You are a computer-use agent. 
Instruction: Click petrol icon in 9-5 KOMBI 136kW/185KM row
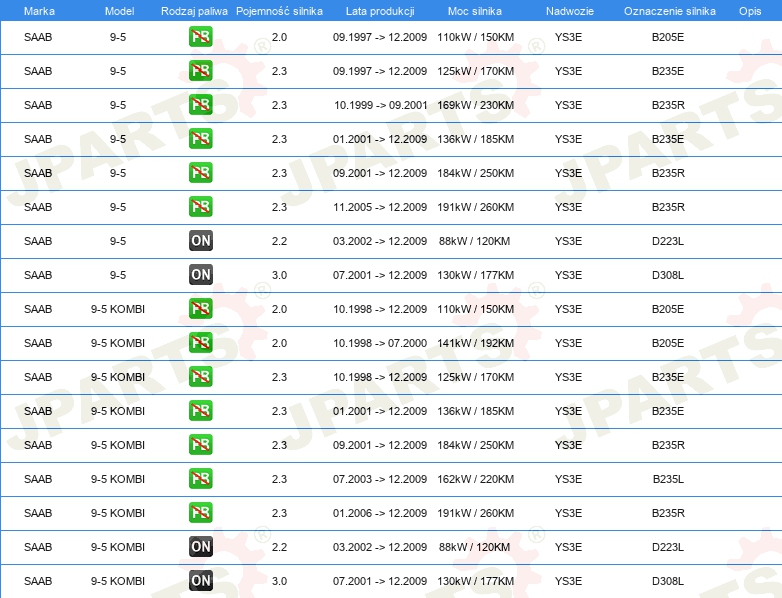(200, 410)
